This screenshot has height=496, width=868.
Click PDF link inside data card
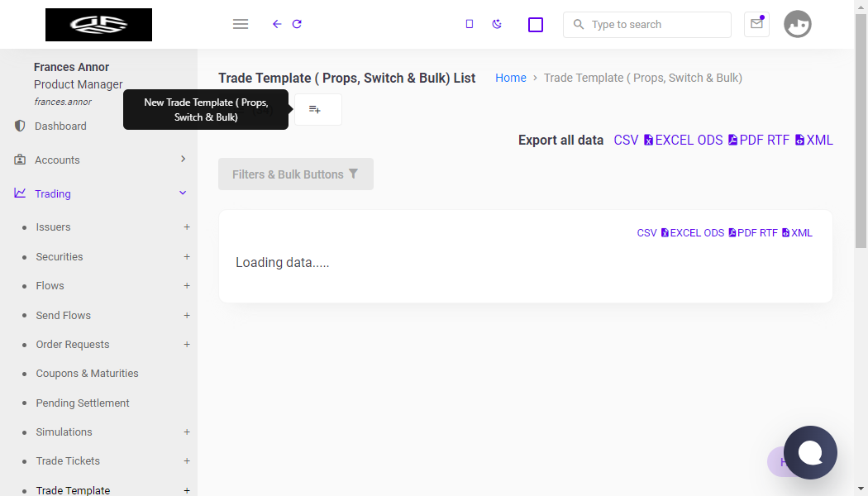[742, 233]
